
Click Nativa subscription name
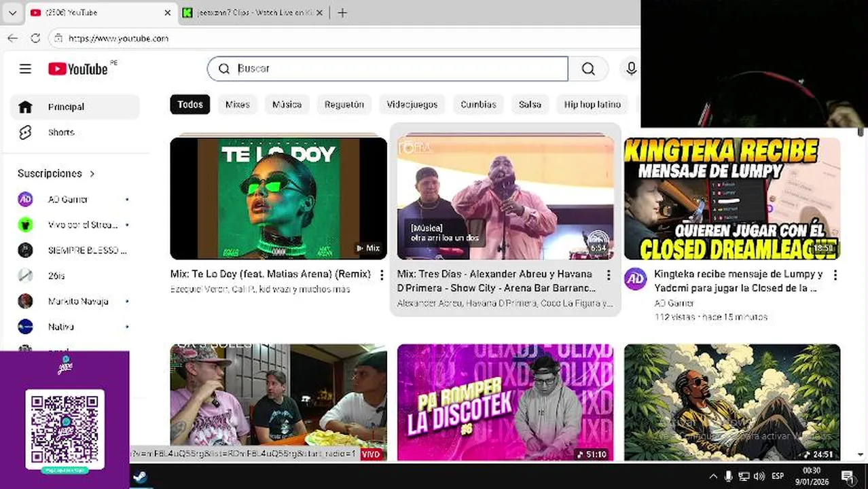(x=60, y=327)
